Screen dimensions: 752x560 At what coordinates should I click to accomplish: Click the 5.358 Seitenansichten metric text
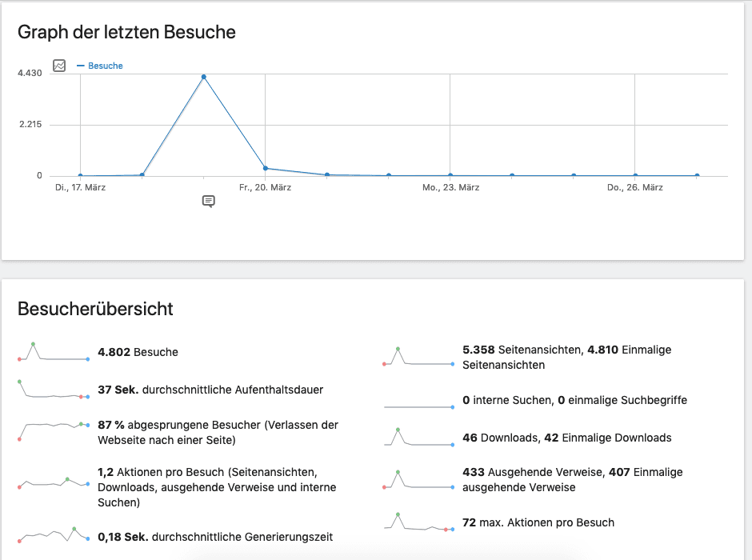click(567, 357)
